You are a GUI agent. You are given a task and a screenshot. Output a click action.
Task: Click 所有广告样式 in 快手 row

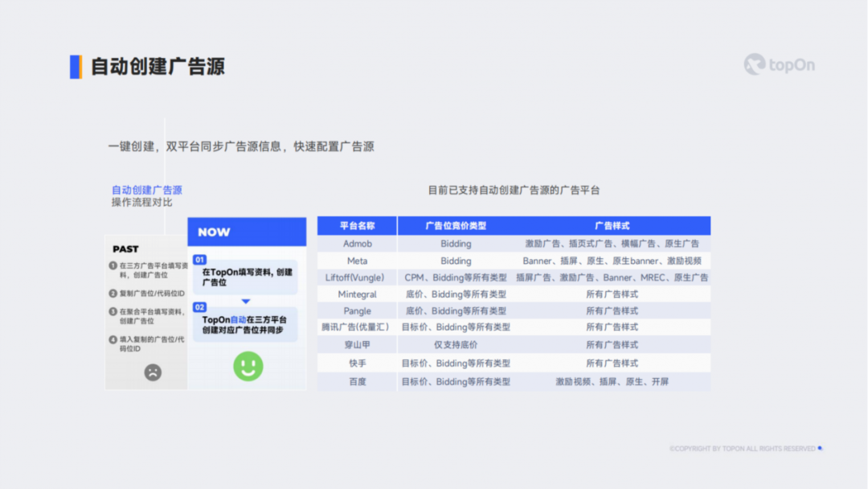612,364
